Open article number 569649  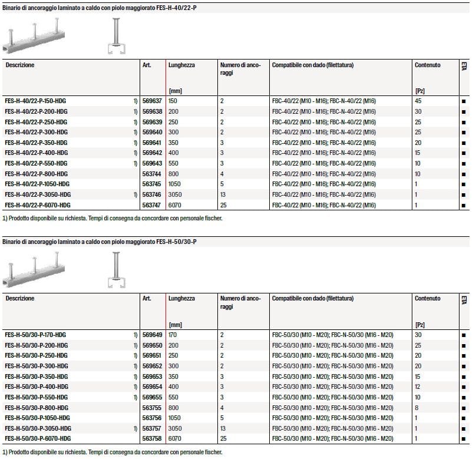(151, 335)
